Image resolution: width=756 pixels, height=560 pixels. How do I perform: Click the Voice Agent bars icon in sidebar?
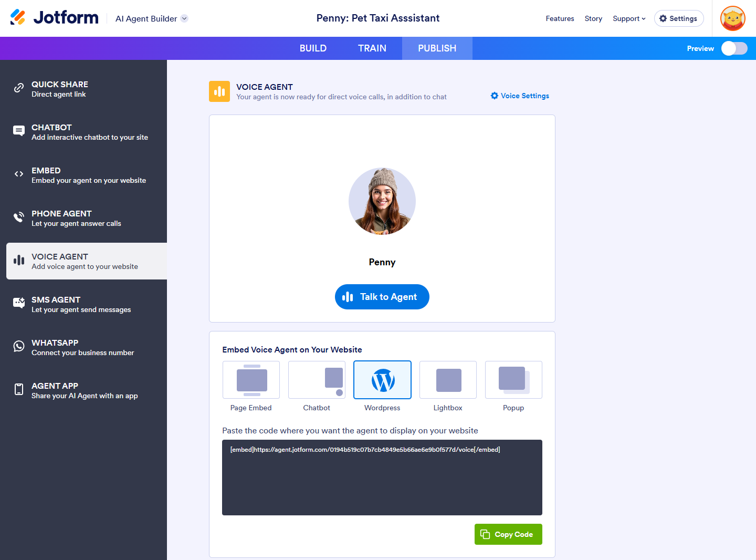[19, 260]
